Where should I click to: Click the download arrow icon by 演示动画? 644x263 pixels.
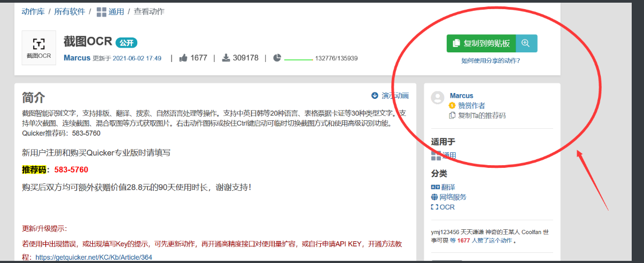(x=375, y=96)
